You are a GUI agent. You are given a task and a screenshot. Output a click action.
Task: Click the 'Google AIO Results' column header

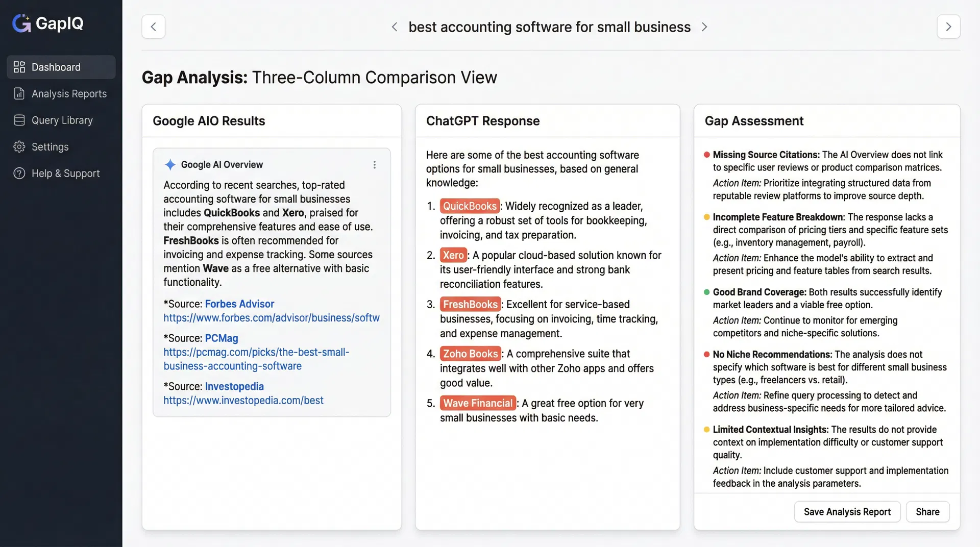[209, 120]
